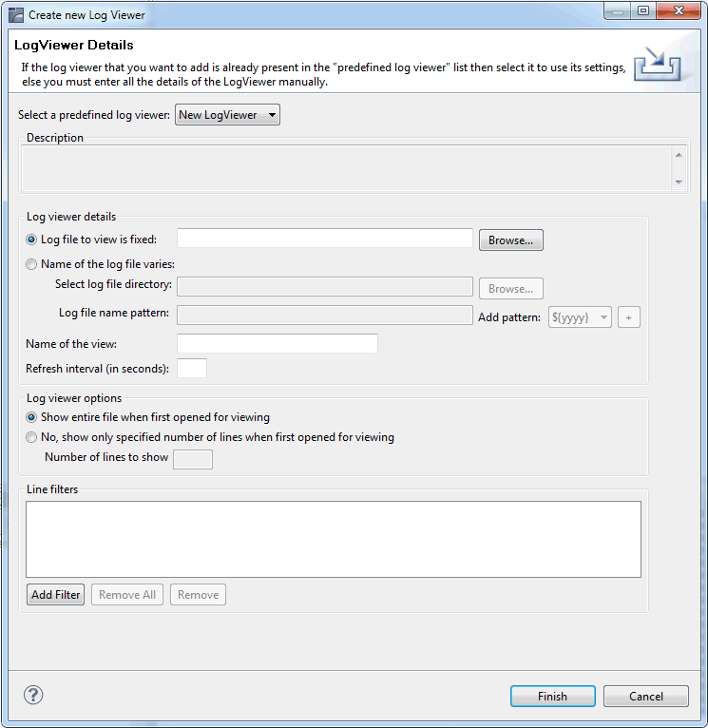
Task: Click the Number of lines to show field
Action: tap(193, 460)
